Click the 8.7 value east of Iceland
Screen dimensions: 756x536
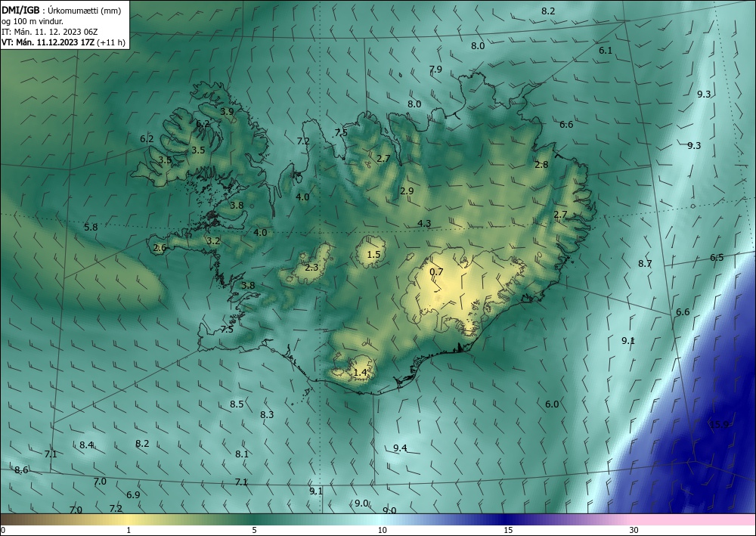[645, 264]
